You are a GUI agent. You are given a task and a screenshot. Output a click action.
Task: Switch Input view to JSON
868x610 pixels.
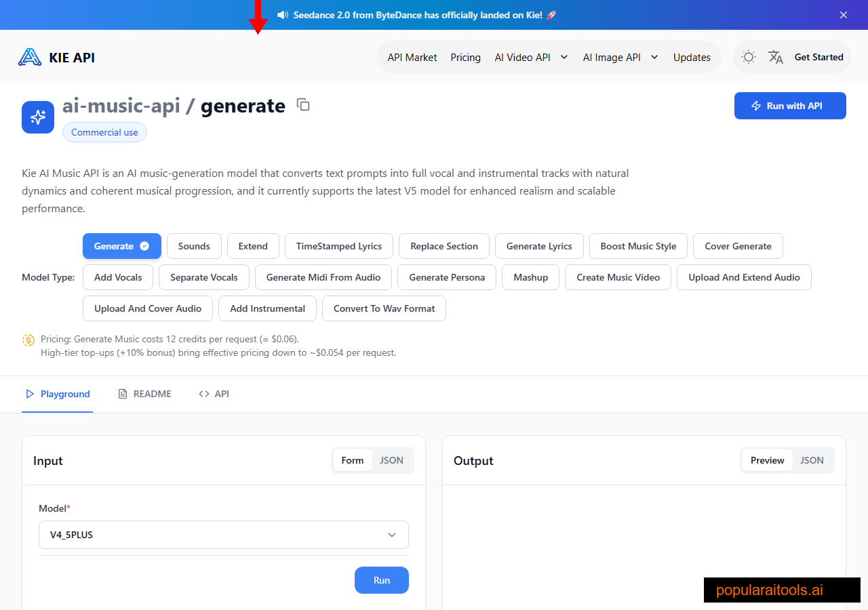(x=392, y=460)
